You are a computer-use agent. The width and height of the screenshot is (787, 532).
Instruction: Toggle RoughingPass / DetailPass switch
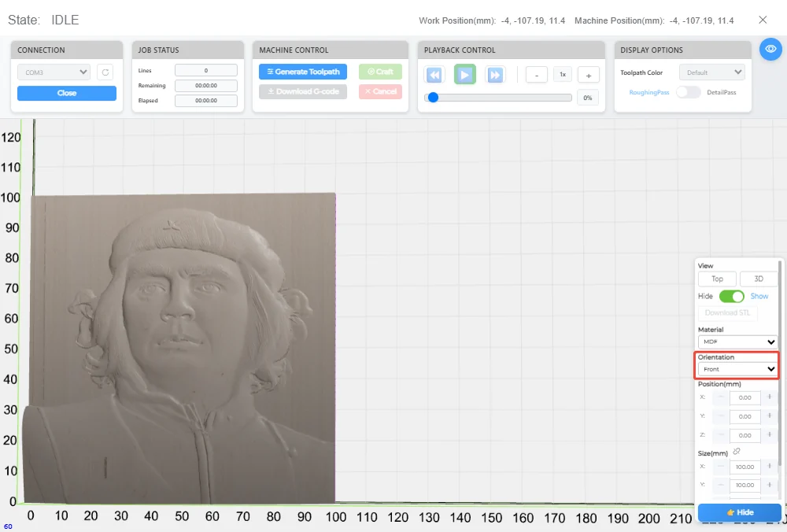tap(688, 92)
